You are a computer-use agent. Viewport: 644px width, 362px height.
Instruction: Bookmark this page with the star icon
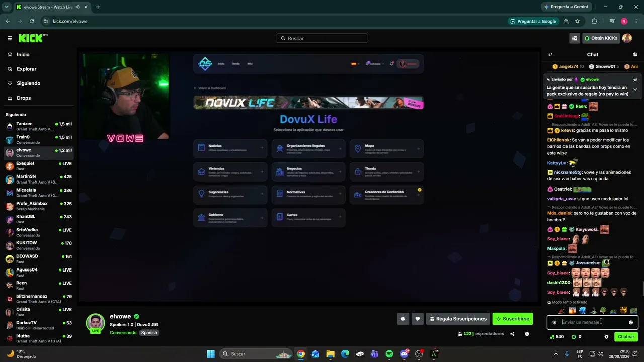(x=577, y=21)
